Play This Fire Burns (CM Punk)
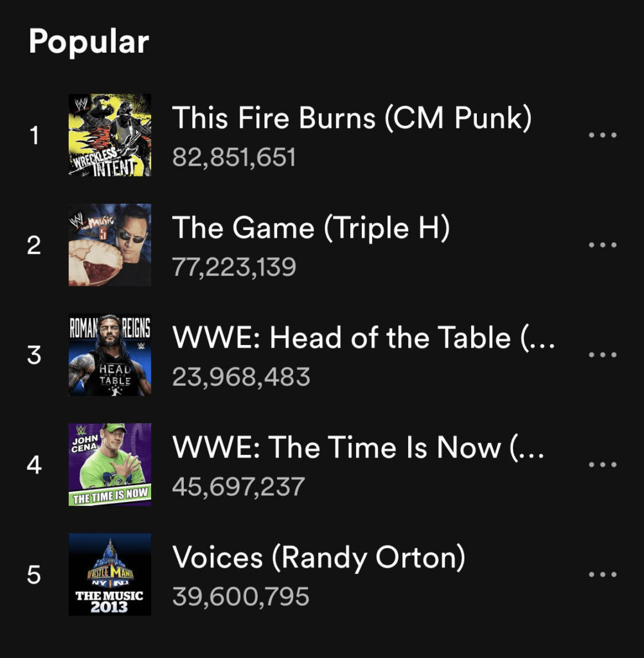 click(x=352, y=119)
